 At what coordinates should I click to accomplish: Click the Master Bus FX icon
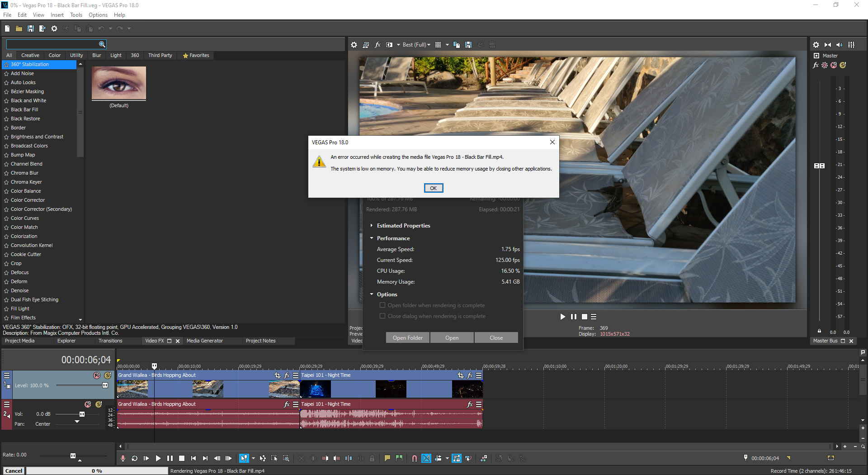(x=816, y=65)
